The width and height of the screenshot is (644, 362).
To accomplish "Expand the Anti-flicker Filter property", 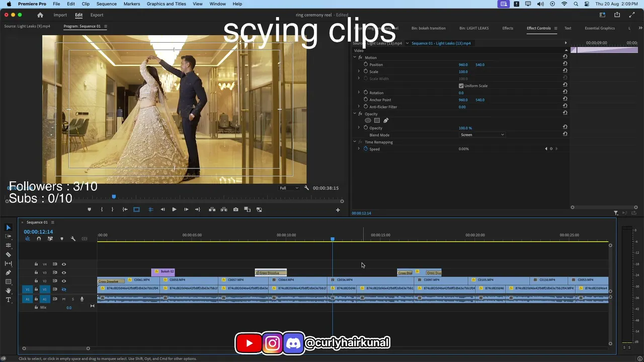I will click(x=359, y=107).
